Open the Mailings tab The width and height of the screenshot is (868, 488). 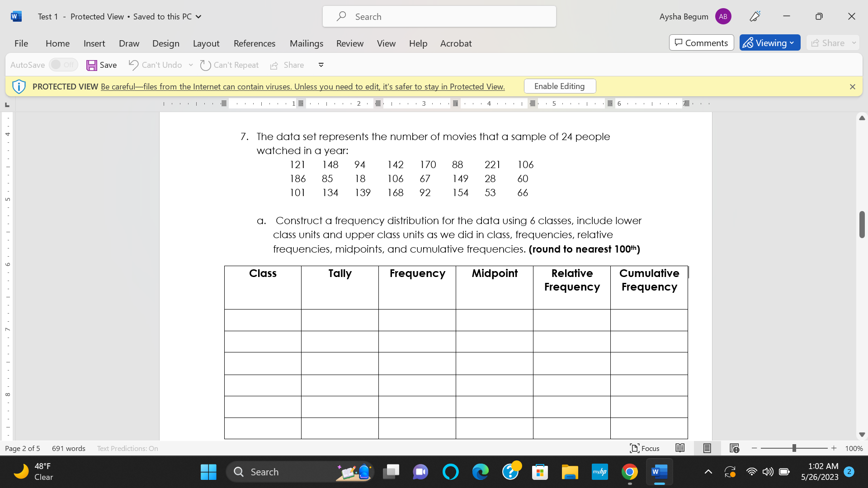pos(307,43)
